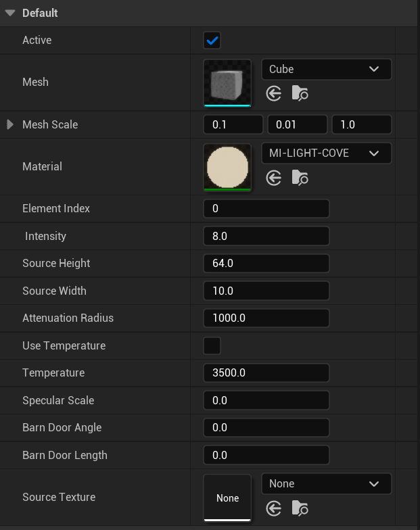The width and height of the screenshot is (420, 530).
Task: Click the Source Texture None thumbnail
Action: coord(227,498)
